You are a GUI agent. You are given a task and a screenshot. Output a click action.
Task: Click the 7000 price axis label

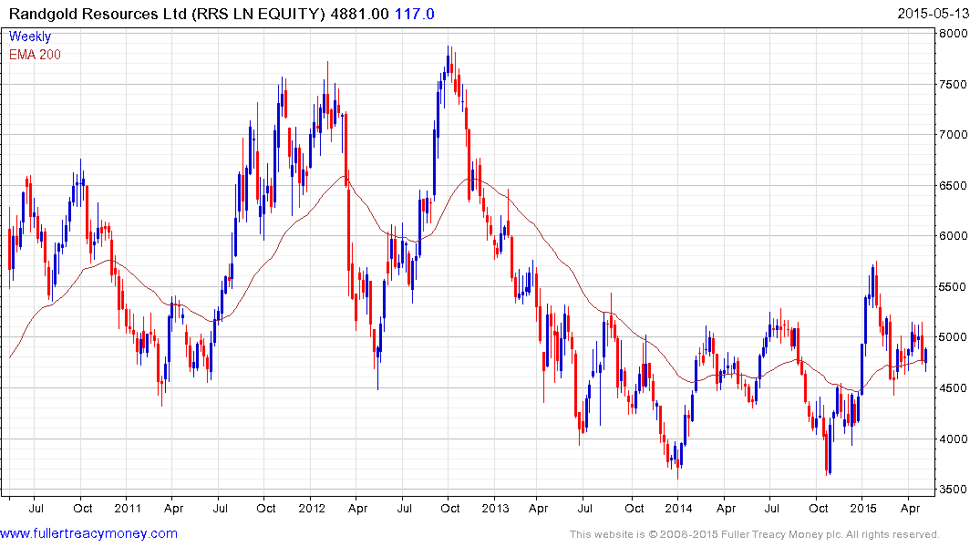954,135
